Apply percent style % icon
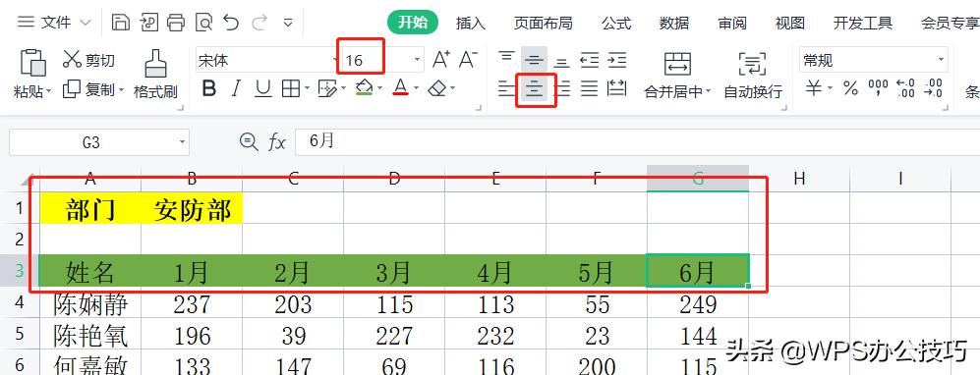Viewport: 980px width, 375px height. point(850,88)
